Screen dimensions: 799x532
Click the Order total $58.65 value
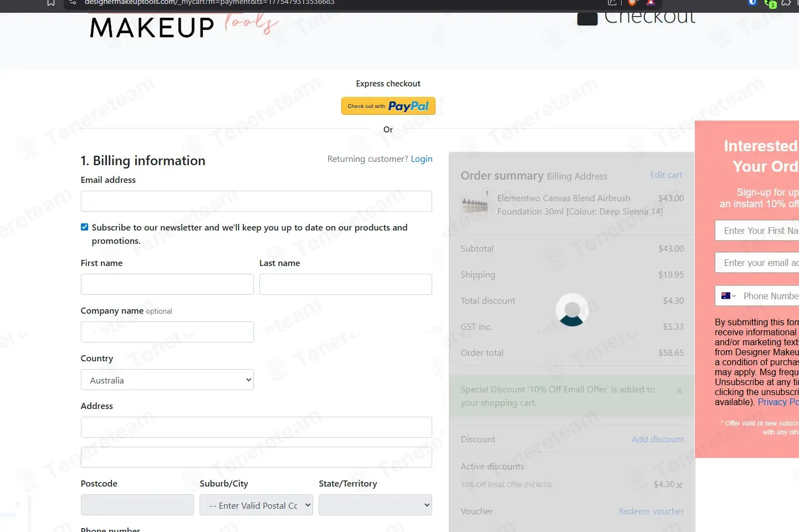tap(671, 353)
